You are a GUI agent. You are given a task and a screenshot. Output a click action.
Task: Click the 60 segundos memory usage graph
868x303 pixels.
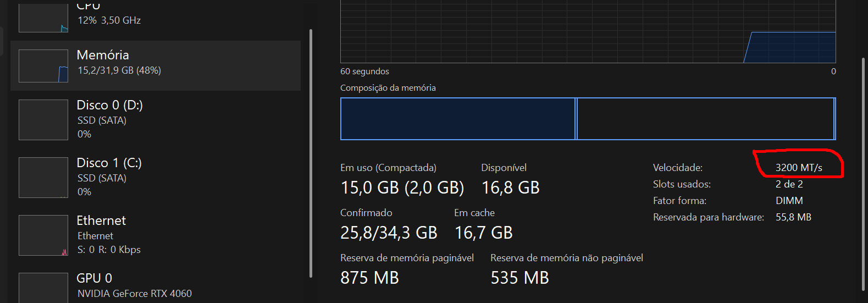coord(588,31)
